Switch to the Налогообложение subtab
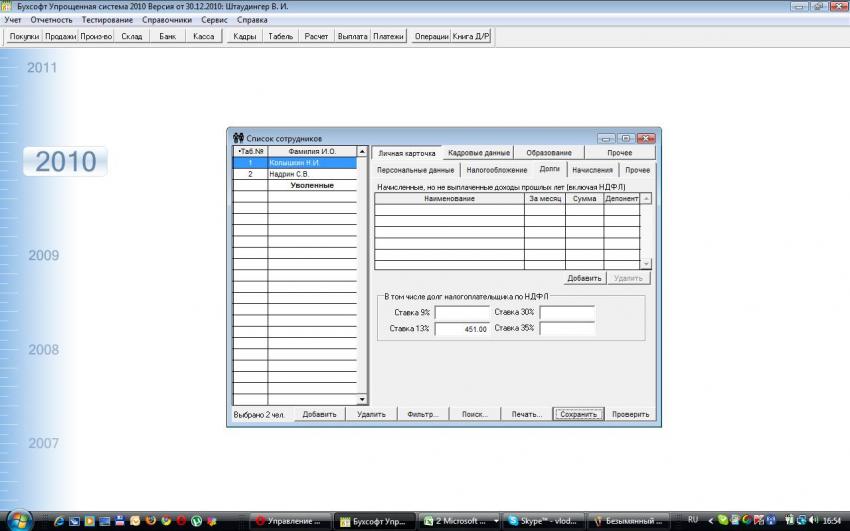850x531 pixels. click(496, 170)
